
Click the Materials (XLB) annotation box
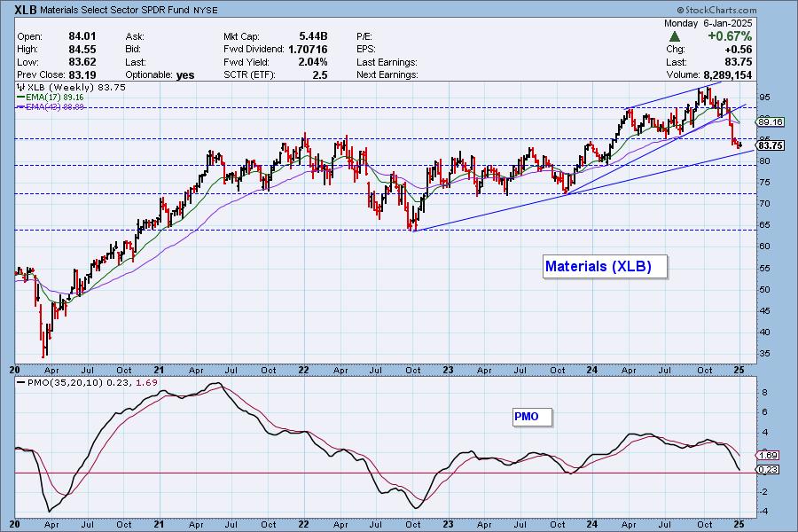(x=605, y=266)
